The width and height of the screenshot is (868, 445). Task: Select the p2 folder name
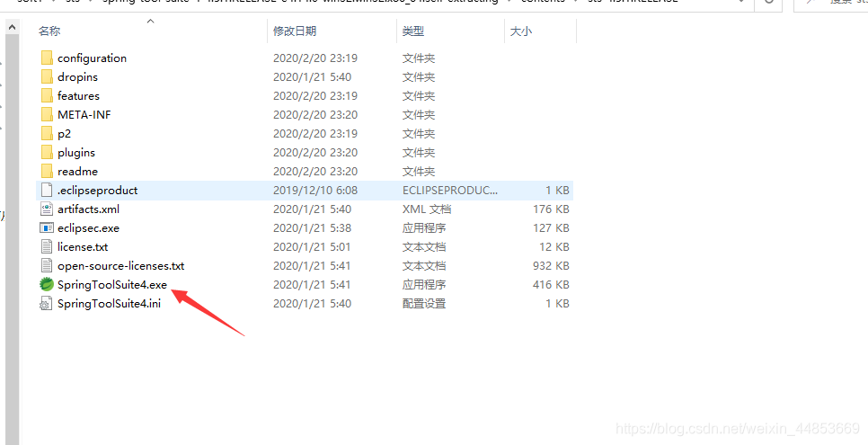(64, 134)
